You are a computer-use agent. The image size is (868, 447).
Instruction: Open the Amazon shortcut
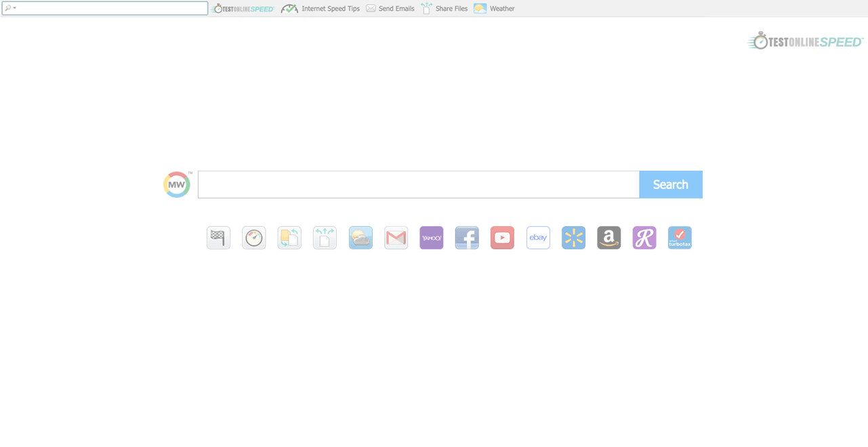click(608, 238)
